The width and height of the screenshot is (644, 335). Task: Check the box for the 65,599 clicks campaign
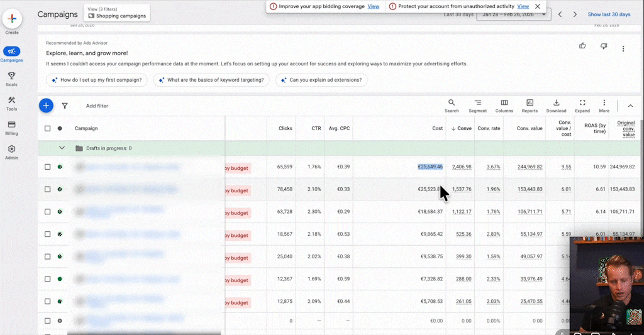coord(48,167)
